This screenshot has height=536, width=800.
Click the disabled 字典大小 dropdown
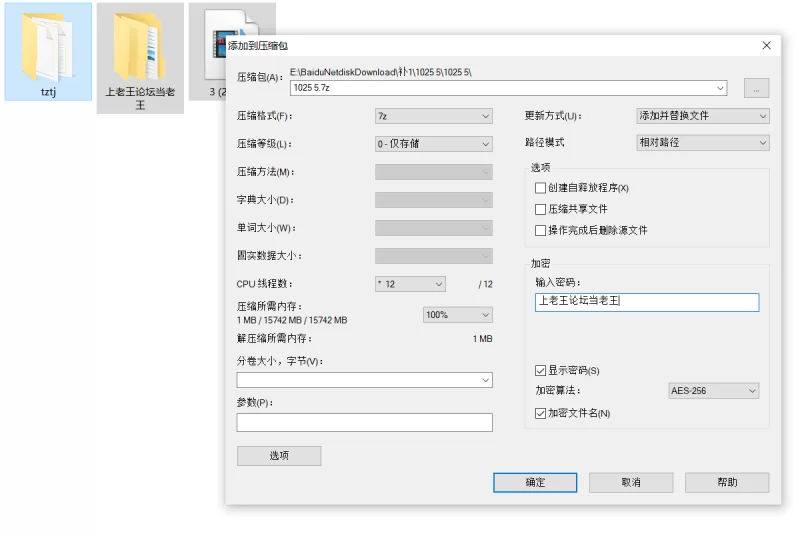(x=433, y=200)
